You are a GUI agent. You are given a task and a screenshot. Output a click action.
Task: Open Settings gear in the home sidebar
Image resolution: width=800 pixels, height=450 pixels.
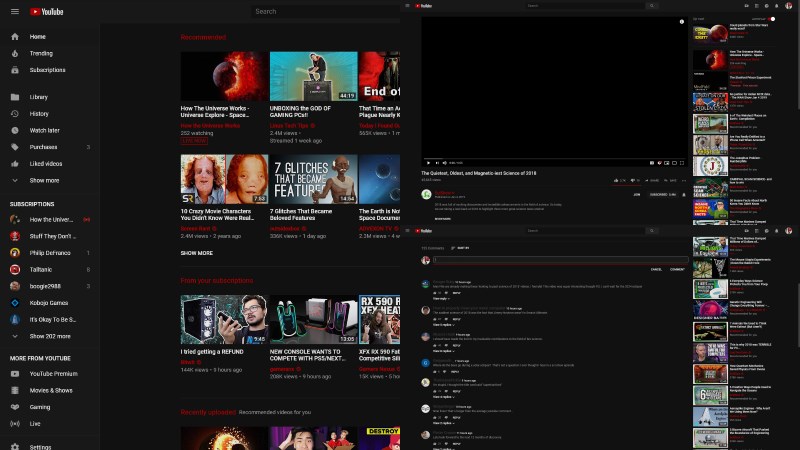click(15, 446)
